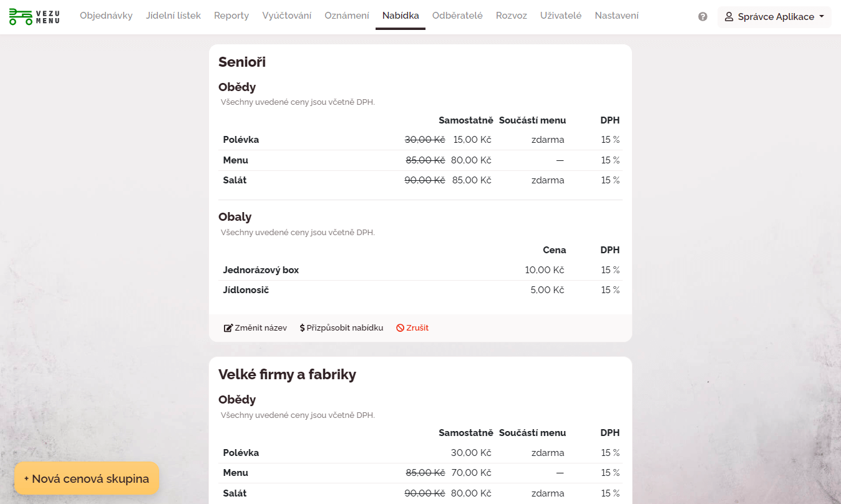Click the user profile icon

(729, 17)
